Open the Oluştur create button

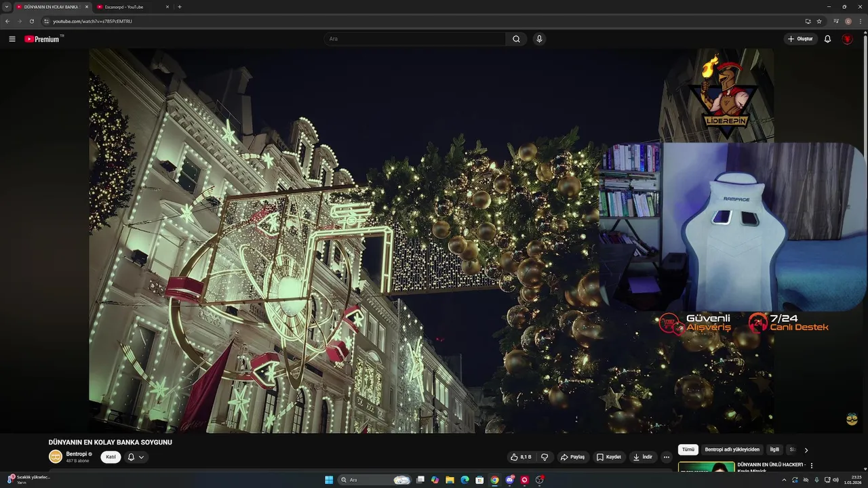click(x=800, y=39)
